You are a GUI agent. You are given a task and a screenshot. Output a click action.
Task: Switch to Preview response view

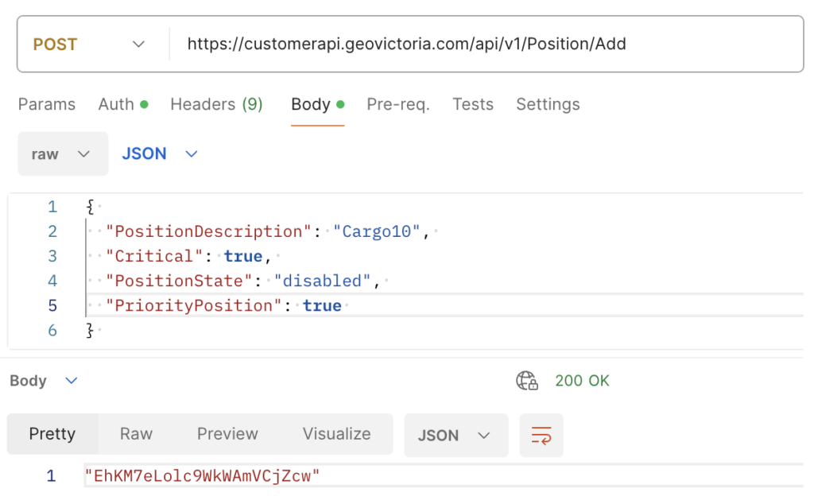tap(227, 434)
